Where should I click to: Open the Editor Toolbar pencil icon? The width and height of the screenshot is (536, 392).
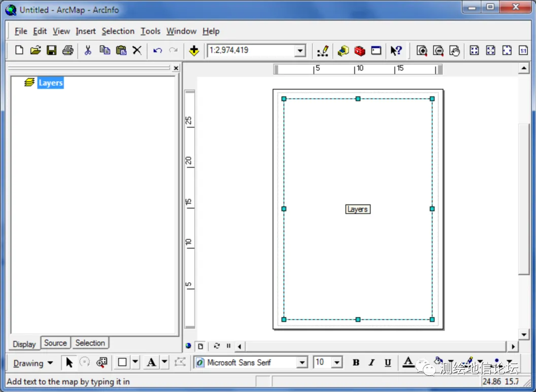coord(322,51)
